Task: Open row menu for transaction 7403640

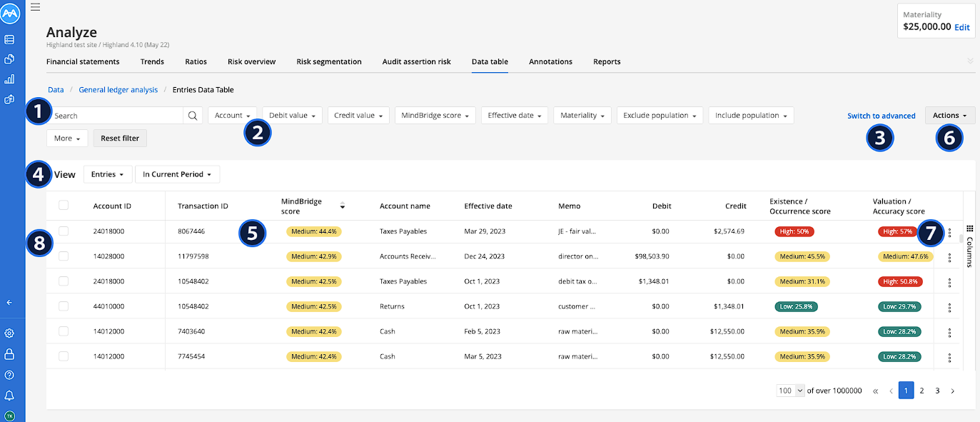Action: coord(949,333)
